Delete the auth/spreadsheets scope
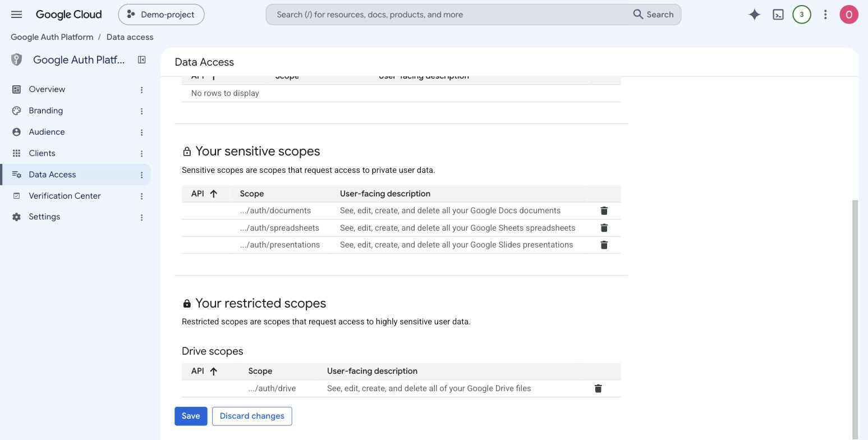Image resolution: width=868 pixels, height=440 pixels. click(x=604, y=228)
